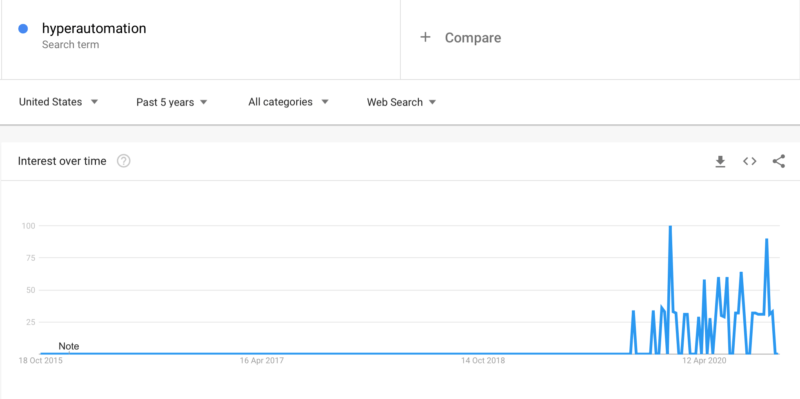The image size is (800, 399).
Task: Click the Search term subtitle text
Action: click(70, 44)
